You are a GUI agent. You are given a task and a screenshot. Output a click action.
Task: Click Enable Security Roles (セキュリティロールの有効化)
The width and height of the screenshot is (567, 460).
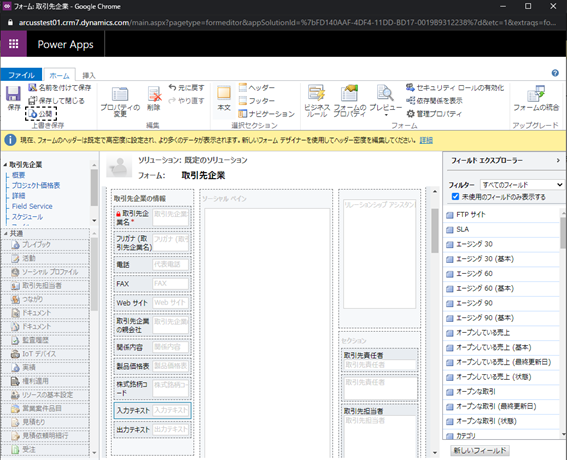tap(455, 88)
